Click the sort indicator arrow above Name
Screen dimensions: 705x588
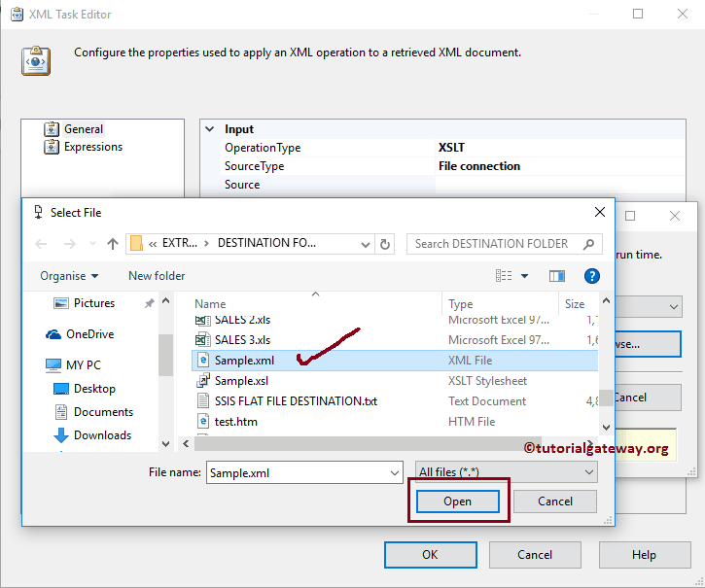(x=316, y=294)
